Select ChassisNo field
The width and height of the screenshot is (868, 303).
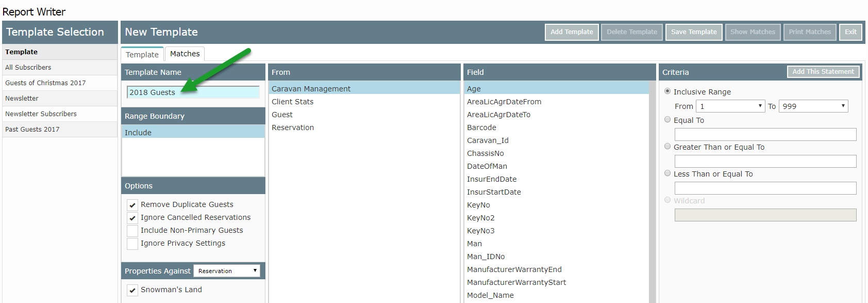pos(556,153)
